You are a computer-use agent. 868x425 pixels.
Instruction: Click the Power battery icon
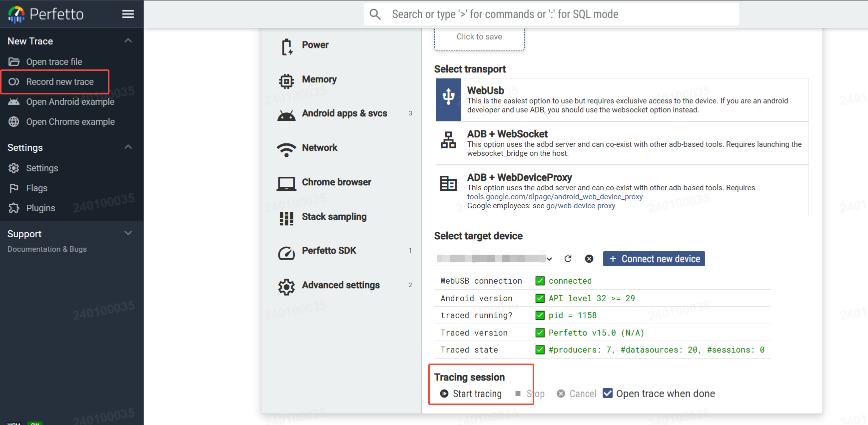click(x=286, y=47)
